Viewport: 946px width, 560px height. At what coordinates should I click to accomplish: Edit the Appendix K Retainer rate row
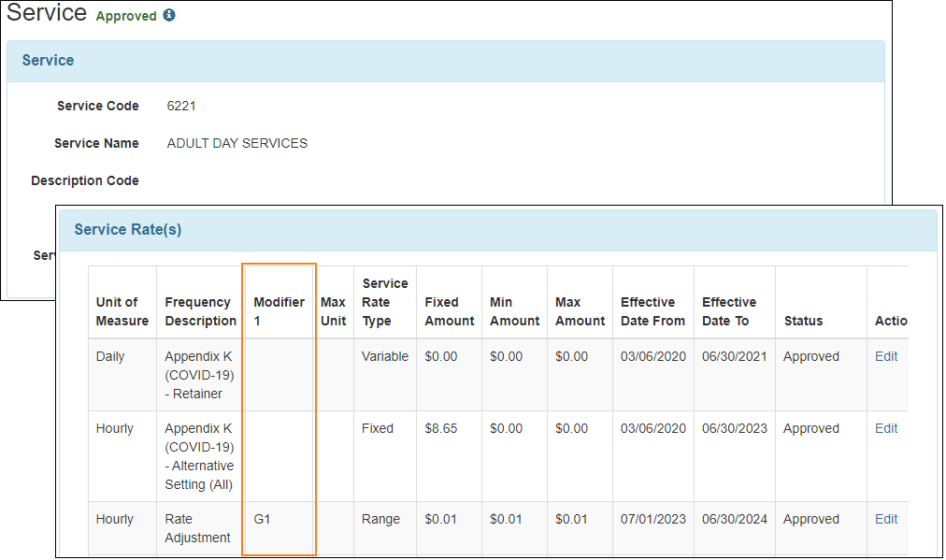pos(885,356)
